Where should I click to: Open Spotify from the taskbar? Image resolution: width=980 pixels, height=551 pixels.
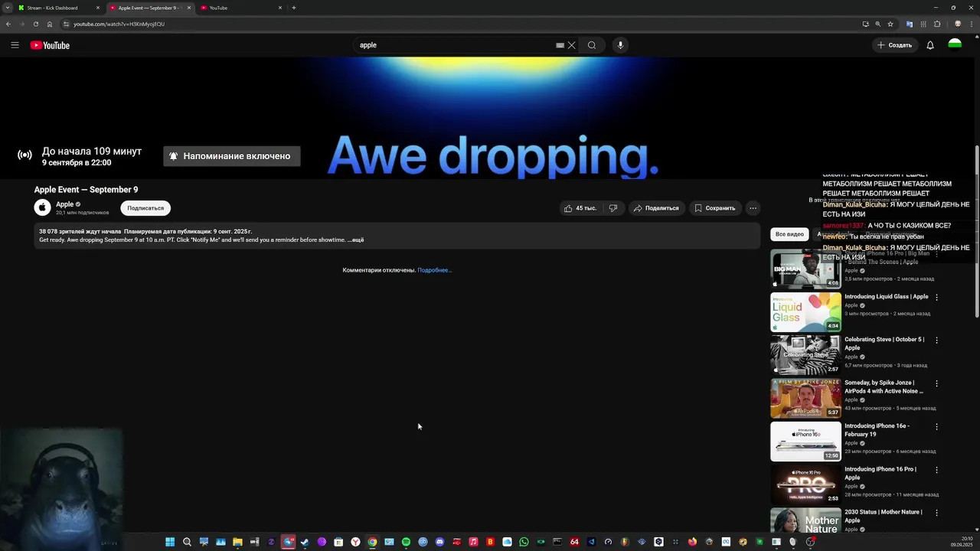tap(406, 542)
